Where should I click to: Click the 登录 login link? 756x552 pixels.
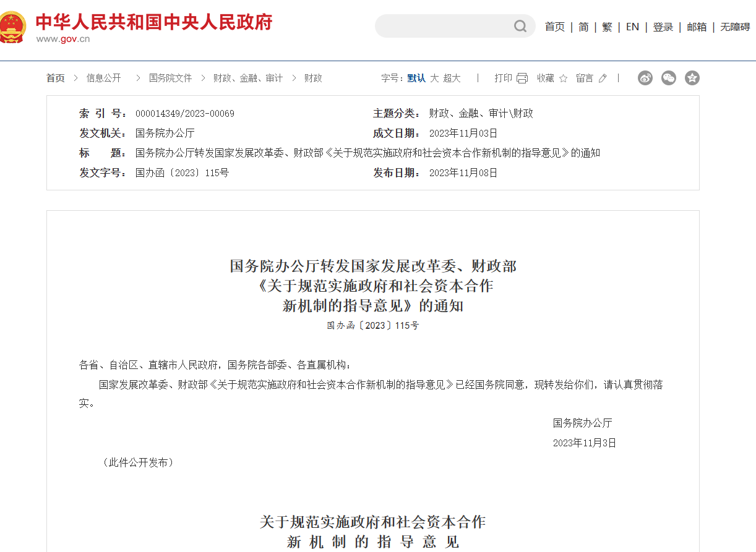[663, 27]
